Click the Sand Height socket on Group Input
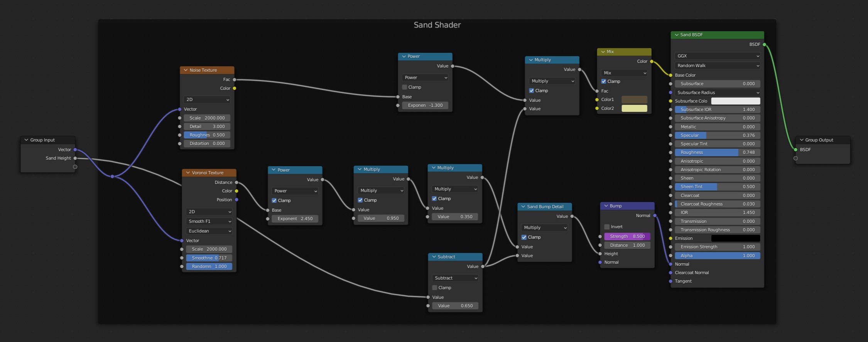The width and height of the screenshot is (868, 342). coord(75,158)
